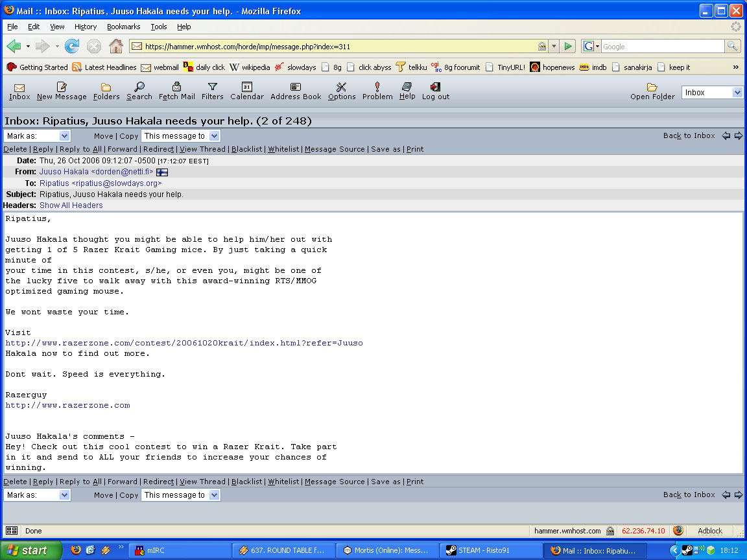747x560 pixels.
Task: Choose search engine via Google icon dropdown
Action: pos(591,46)
